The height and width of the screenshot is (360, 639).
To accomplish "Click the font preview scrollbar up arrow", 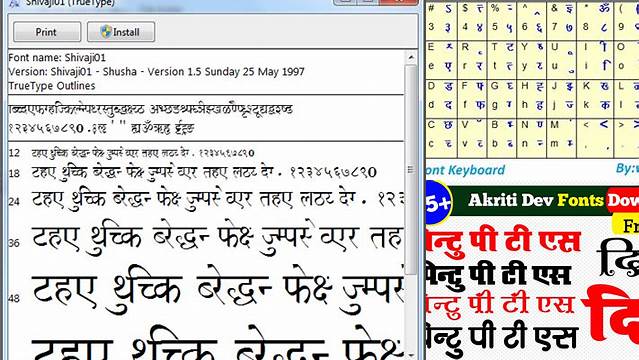I will point(411,57).
